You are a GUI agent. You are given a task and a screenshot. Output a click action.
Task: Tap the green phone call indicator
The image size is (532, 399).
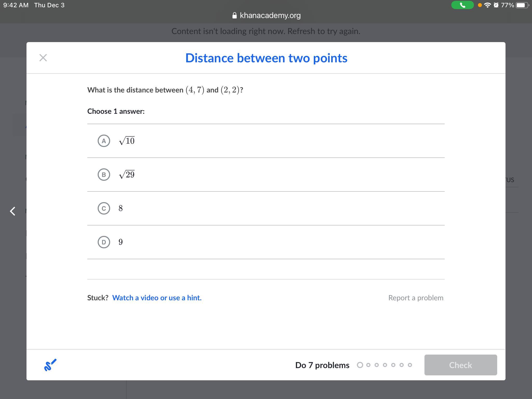click(462, 5)
